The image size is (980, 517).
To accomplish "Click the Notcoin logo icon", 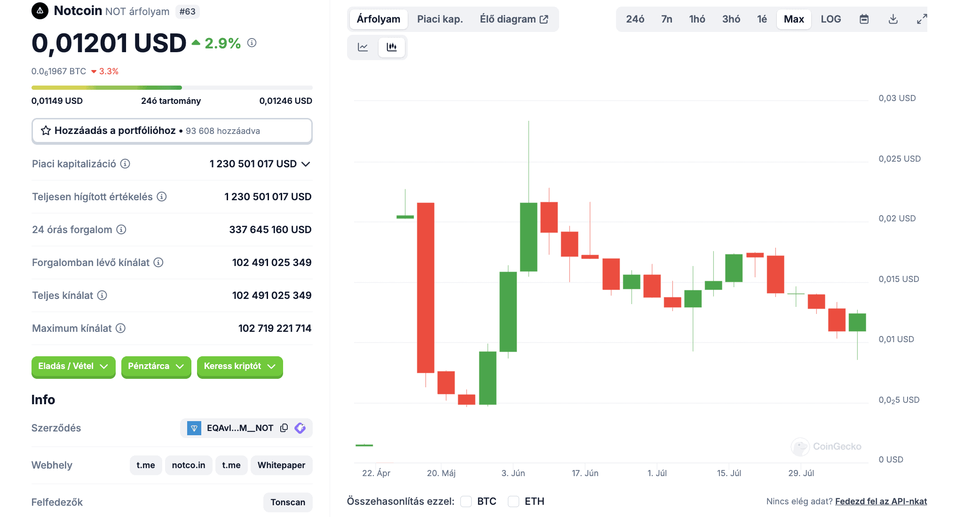I will (40, 11).
